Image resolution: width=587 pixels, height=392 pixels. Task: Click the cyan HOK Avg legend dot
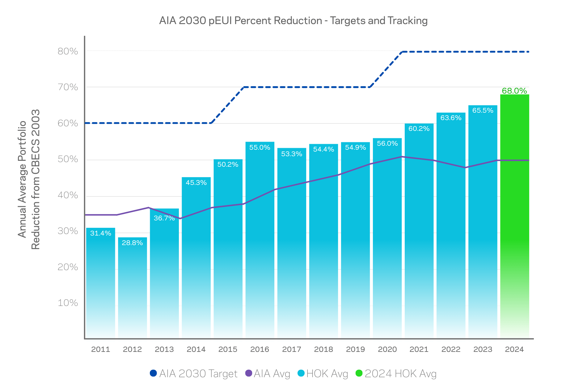pyautogui.click(x=301, y=373)
